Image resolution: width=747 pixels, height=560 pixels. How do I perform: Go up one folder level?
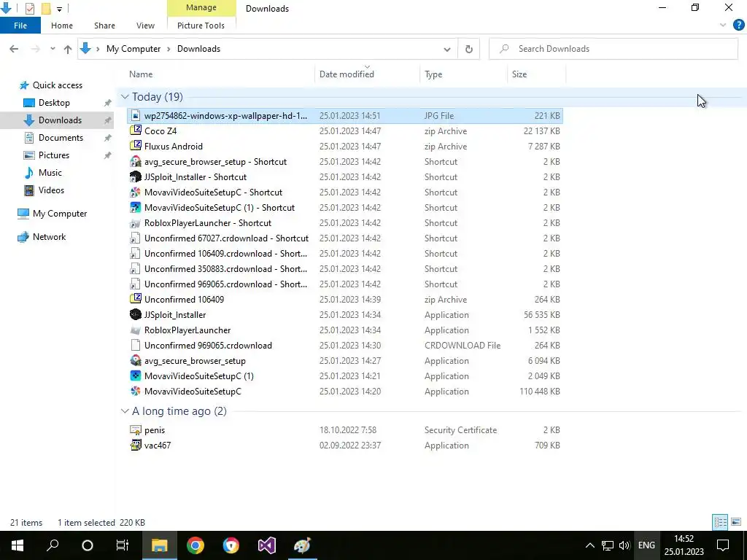(x=68, y=49)
